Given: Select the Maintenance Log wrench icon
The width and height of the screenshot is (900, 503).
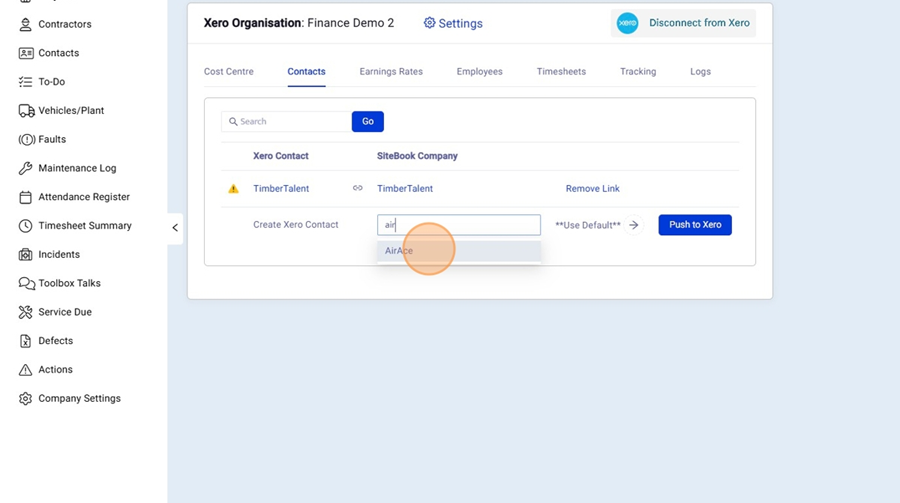Looking at the screenshot, I should (x=26, y=168).
